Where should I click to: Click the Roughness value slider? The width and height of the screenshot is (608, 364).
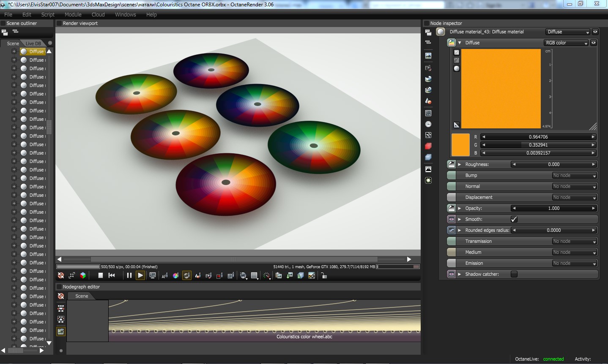tap(553, 164)
